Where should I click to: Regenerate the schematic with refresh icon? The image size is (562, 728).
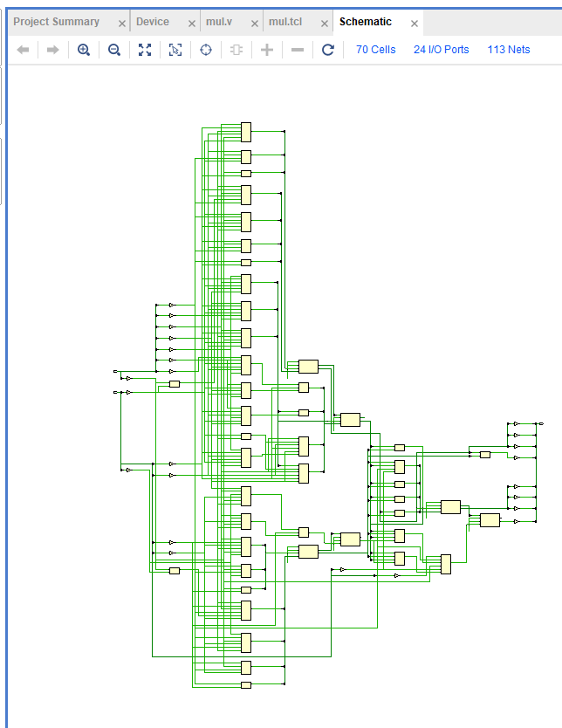(x=328, y=50)
